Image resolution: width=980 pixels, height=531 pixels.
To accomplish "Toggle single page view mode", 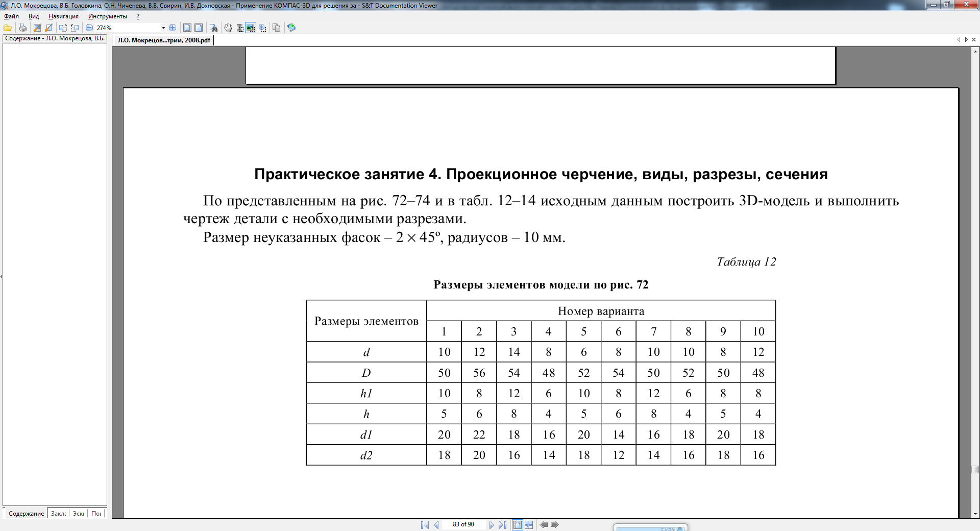I will [518, 525].
